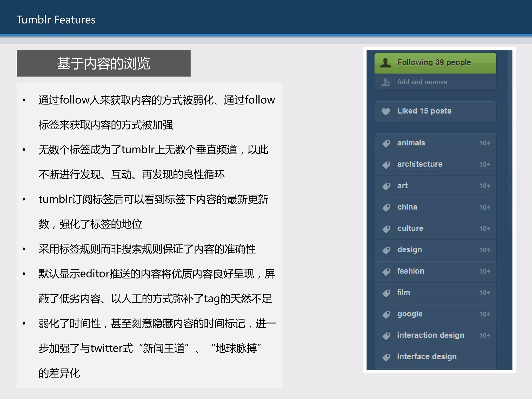Screen dimensions: 532x399
Task: Click the tag icon next to fashion
Action: [386, 272]
